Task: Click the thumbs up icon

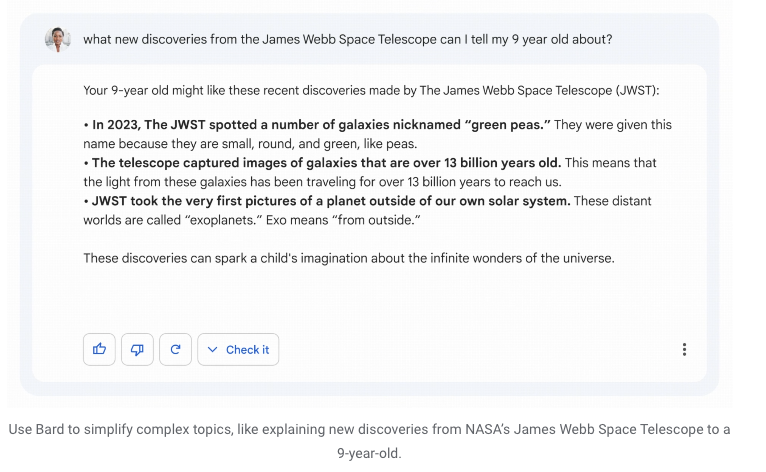Action: click(x=99, y=349)
